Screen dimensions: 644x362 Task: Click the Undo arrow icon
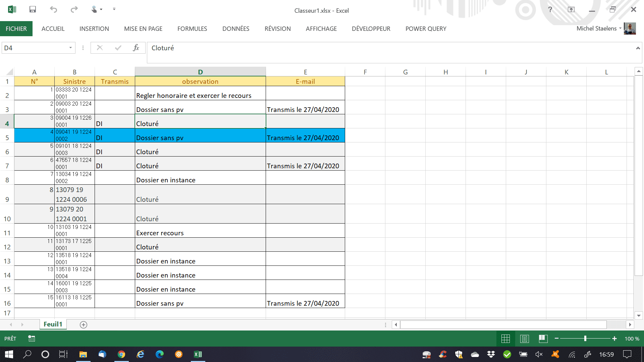(53, 9)
